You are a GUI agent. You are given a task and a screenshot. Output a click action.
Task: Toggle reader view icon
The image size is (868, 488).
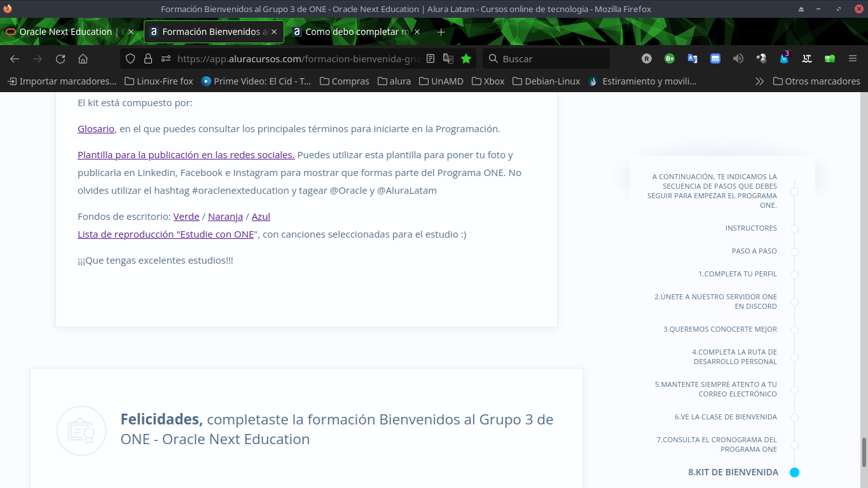[x=431, y=58]
